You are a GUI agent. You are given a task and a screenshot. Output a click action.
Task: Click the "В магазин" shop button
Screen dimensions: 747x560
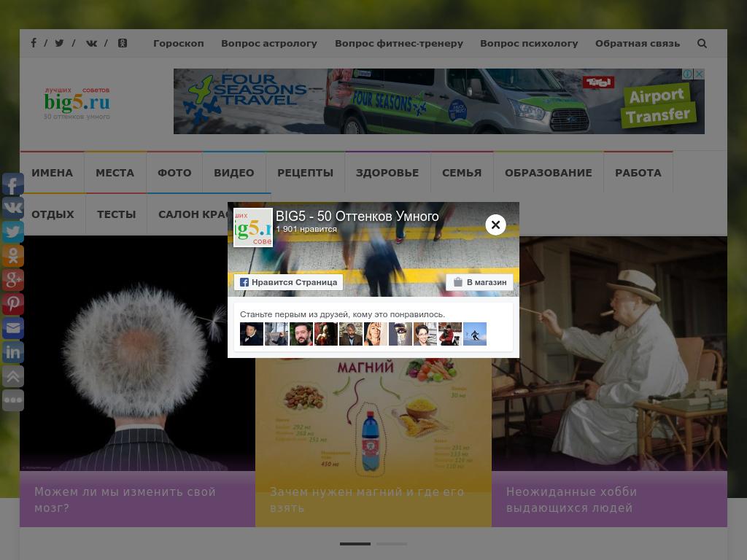coord(479,282)
